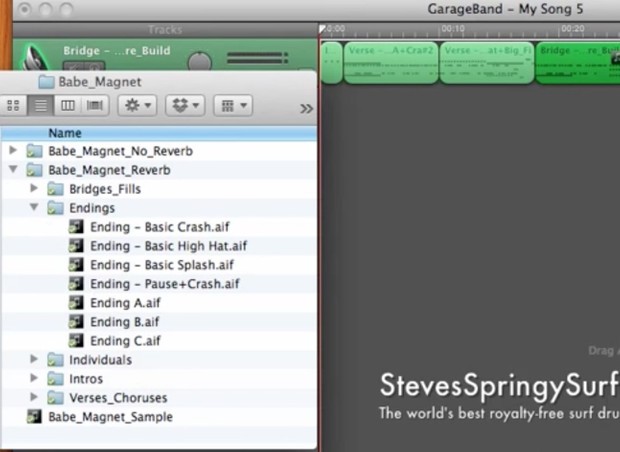Select file name 'Ending B.aif'
Image resolution: width=620 pixels, height=452 pixels.
(125, 322)
